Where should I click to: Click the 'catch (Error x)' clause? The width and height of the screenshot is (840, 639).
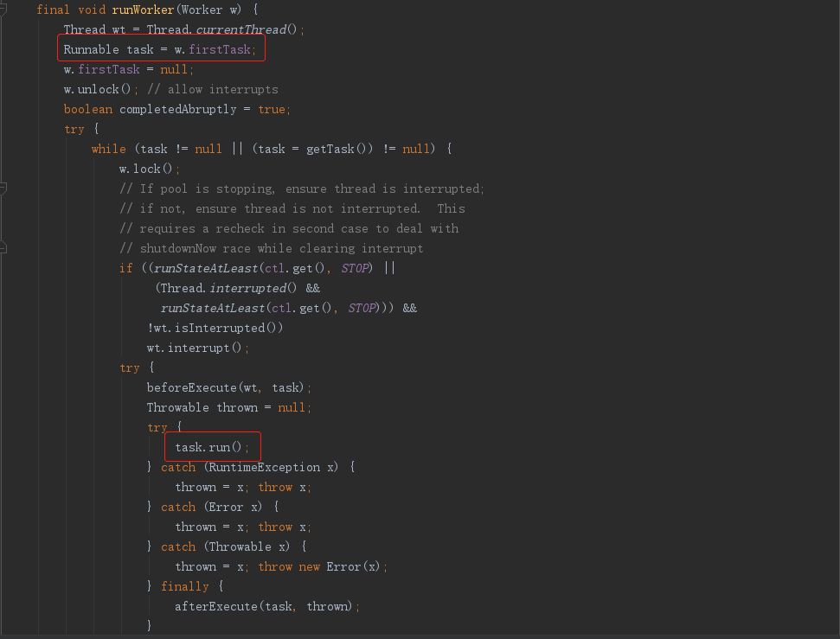tap(212, 507)
